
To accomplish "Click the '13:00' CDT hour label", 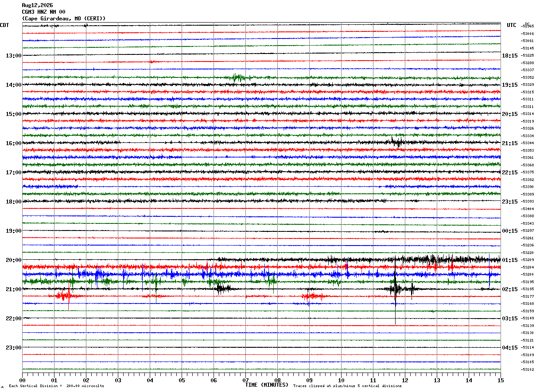I will click(13, 56).
